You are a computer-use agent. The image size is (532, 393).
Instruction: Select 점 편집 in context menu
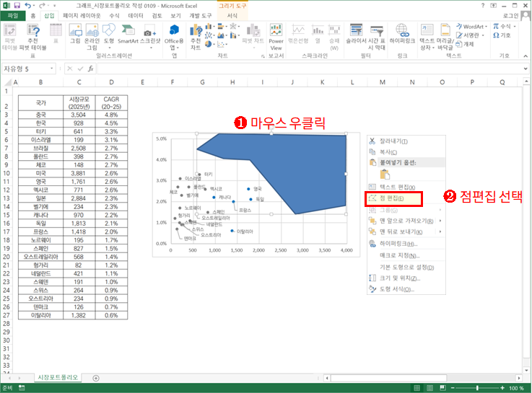(393, 198)
